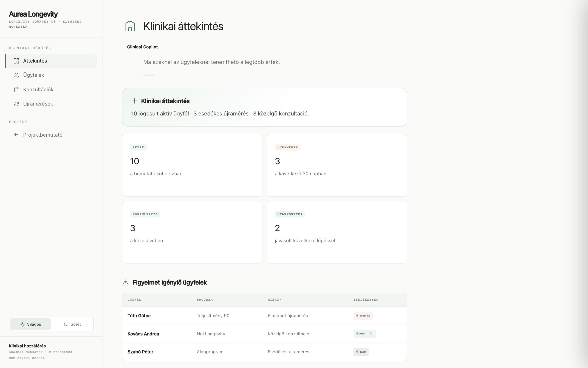Image resolution: width=588 pixels, height=368 pixels.
Task: Open the ÚJRAMÉRÉS stat card
Action: coord(337,165)
